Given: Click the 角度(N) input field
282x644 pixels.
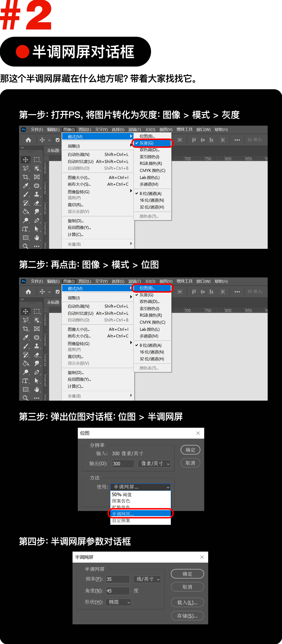Looking at the screenshot, I should point(118,591).
